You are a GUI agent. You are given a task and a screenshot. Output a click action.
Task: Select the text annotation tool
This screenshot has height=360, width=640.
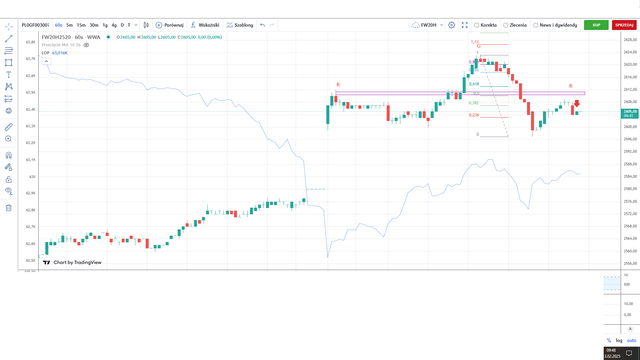pos(9,75)
